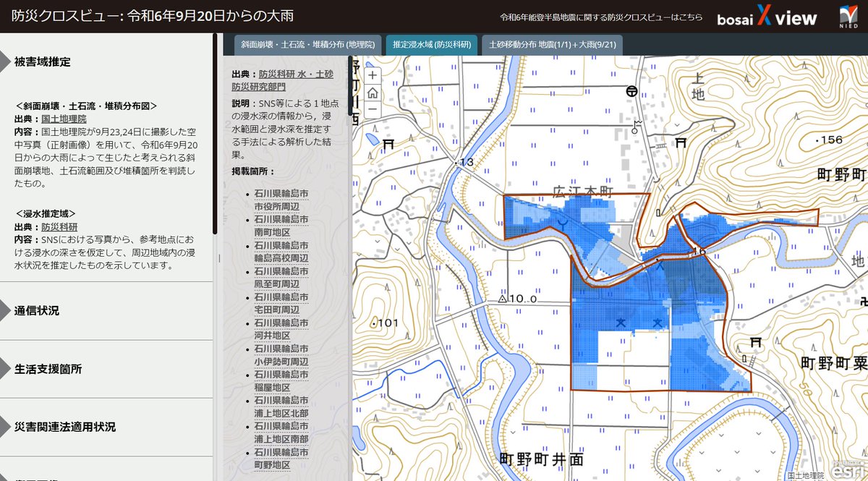Zoom in on the map
This screenshot has width=868, height=481.
(372, 75)
